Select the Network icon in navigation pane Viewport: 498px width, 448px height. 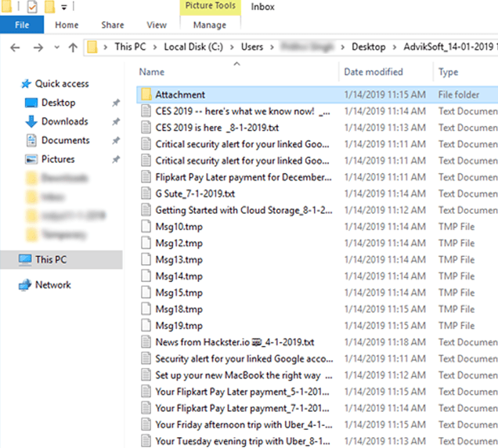[x=24, y=285]
